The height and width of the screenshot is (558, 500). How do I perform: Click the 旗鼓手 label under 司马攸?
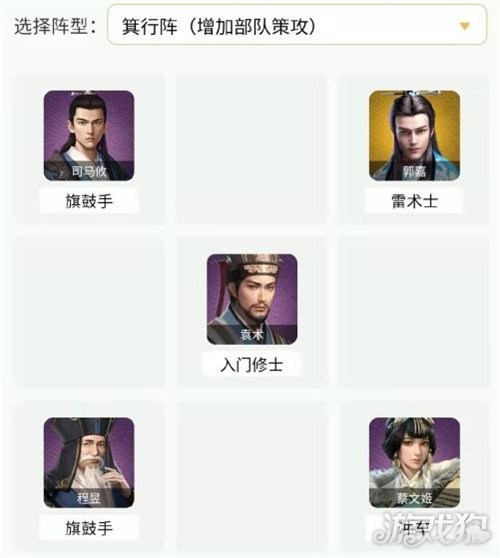pyautogui.click(x=89, y=201)
